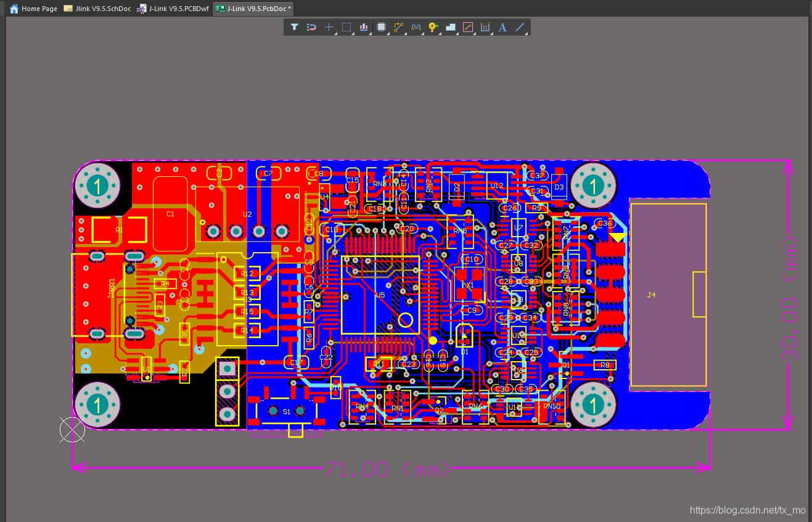Select the Place Via tool
The height and width of the screenshot is (522, 812).
(x=433, y=27)
